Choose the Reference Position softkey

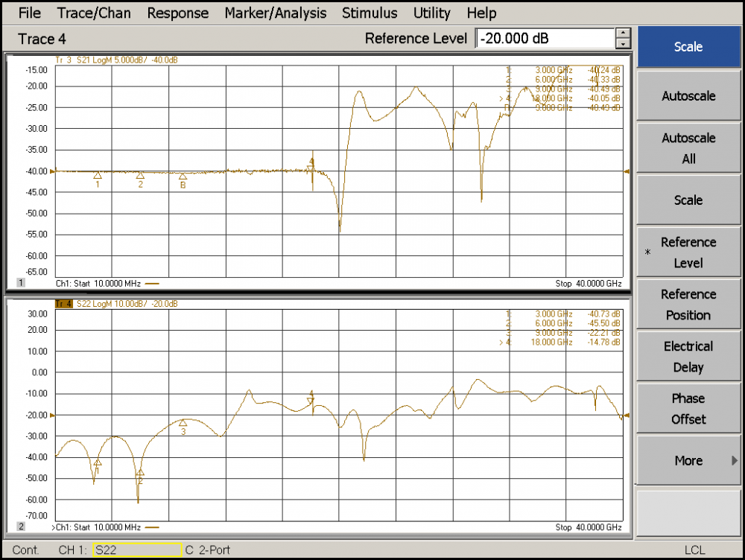[x=688, y=305]
